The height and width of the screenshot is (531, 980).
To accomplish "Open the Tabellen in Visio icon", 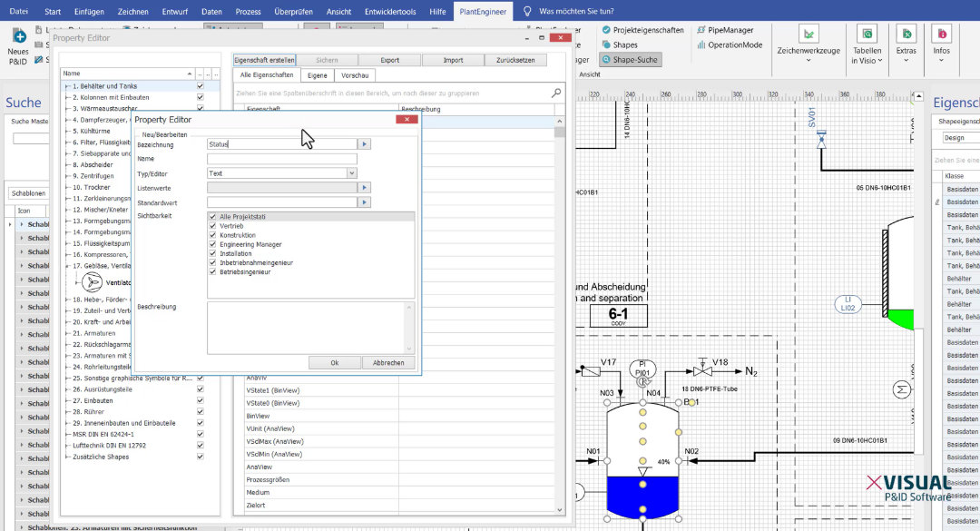I will pyautogui.click(x=867, y=34).
